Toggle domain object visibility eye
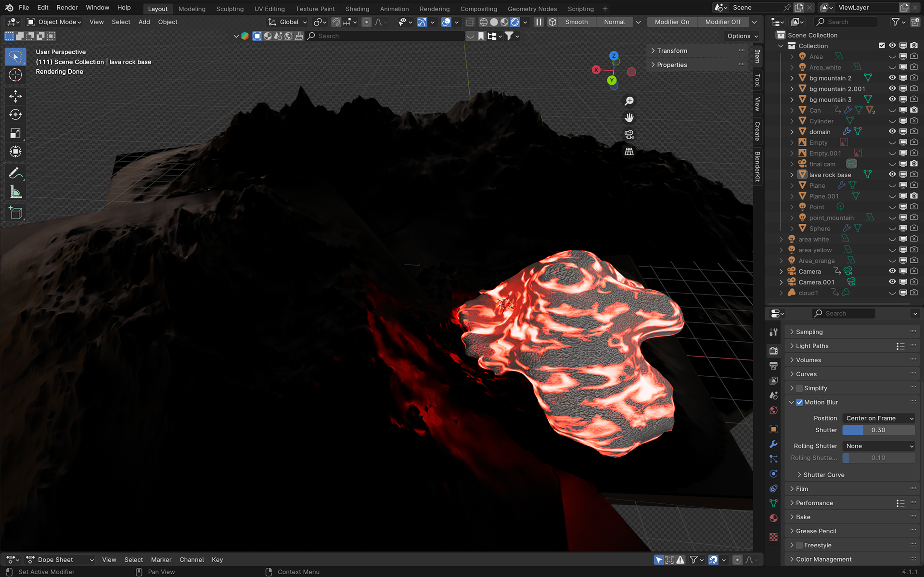924x577 pixels. pos(892,132)
